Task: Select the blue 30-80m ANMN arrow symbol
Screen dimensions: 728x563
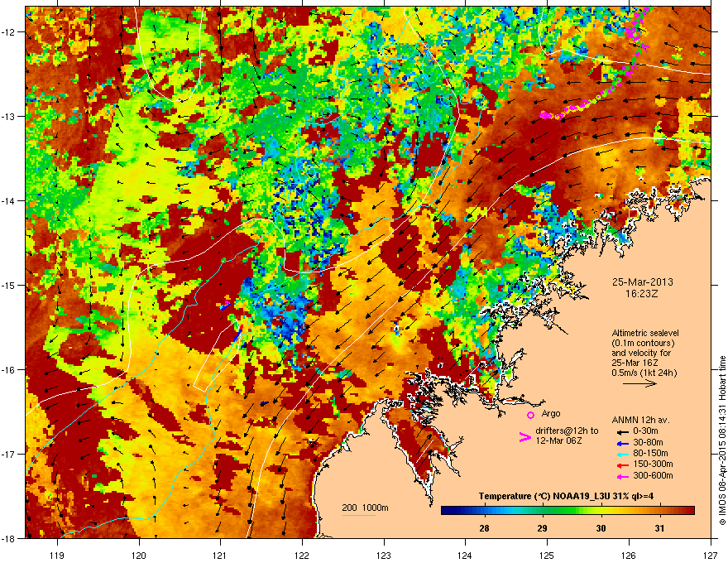Action: [622, 444]
